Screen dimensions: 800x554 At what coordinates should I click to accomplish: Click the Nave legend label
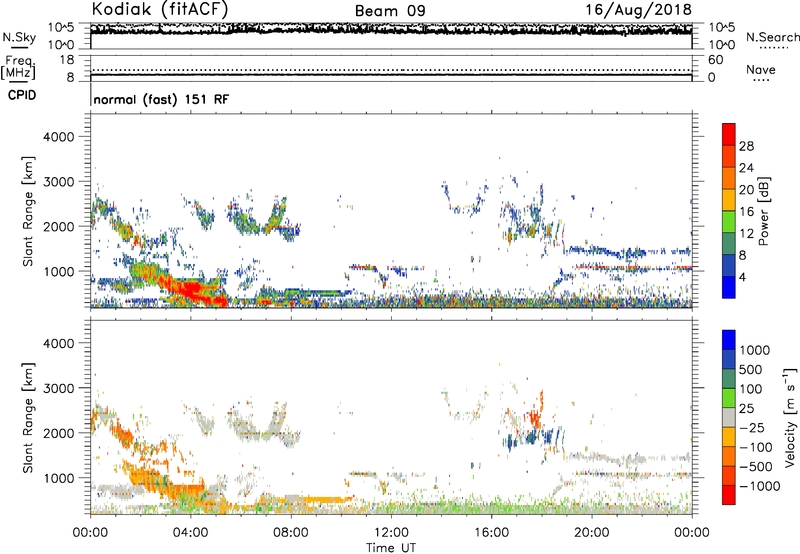point(761,70)
